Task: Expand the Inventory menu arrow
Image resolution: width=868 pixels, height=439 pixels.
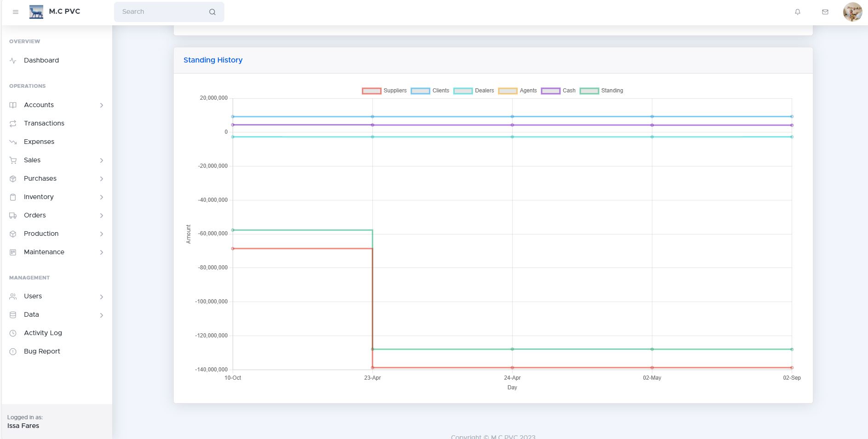Action: (102, 197)
